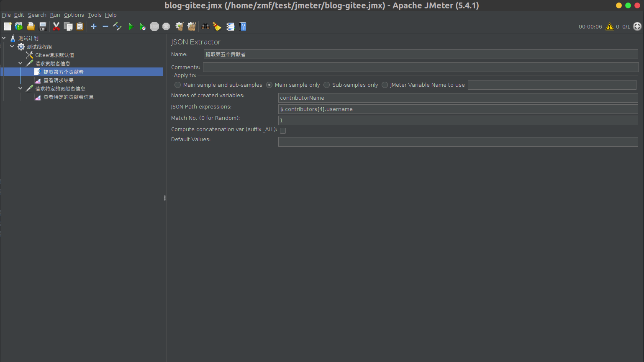Screen dimensions: 644x362
Task: Click Names of created variables field
Action: point(458,98)
